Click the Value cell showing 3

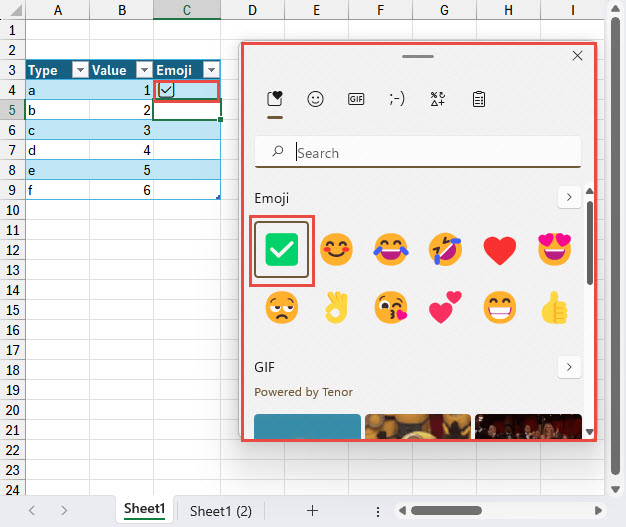point(121,130)
